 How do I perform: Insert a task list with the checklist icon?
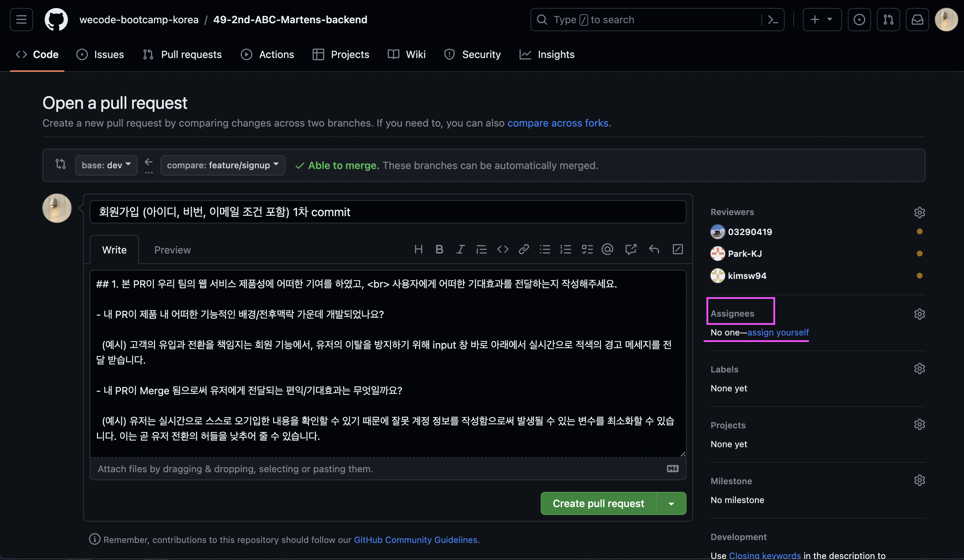pyautogui.click(x=587, y=250)
